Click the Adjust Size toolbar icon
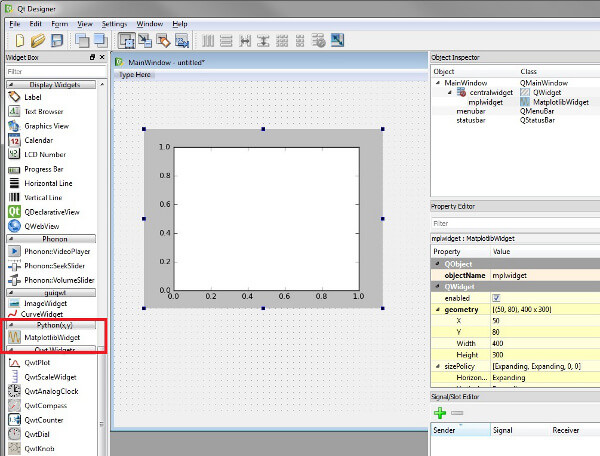 [x=337, y=41]
